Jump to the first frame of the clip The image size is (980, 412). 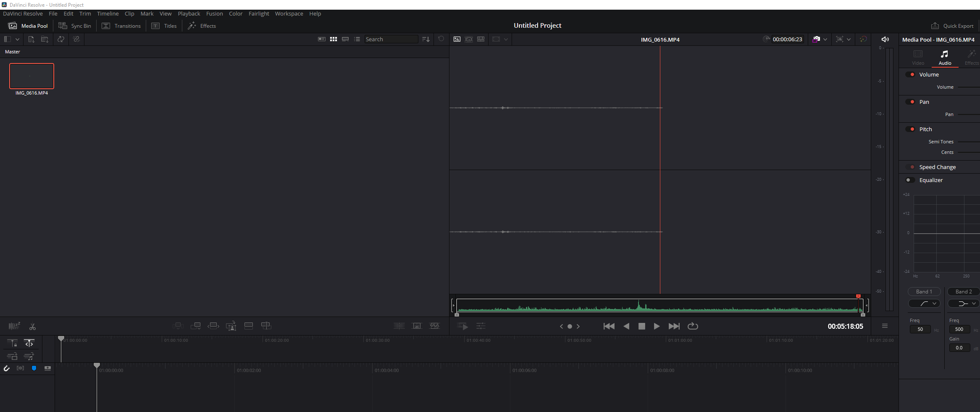(609, 326)
